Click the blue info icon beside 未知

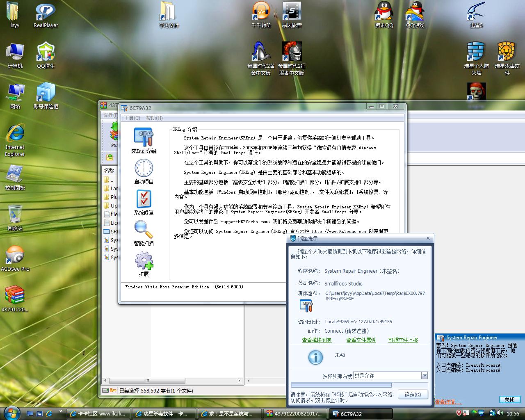[x=315, y=357]
